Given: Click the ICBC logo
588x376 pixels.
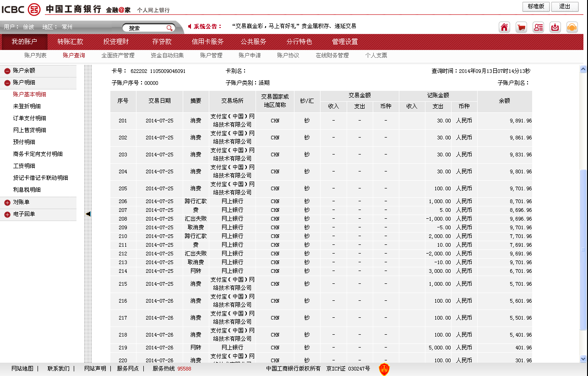Looking at the screenshot, I should [x=21, y=9].
